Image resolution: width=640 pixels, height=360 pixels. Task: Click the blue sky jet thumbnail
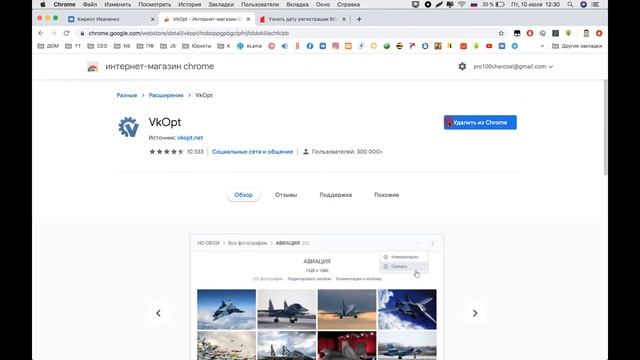pyautogui.click(x=227, y=309)
